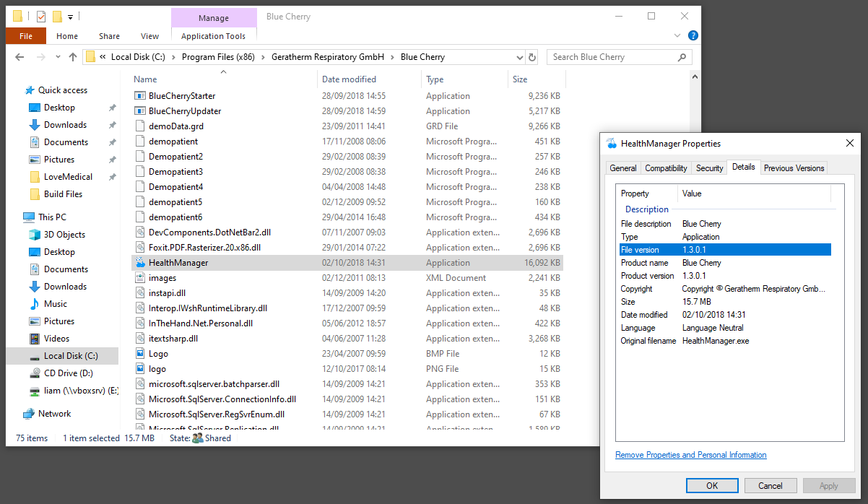Click the images XML document icon
Screen dimensions: 868x504
[x=141, y=278]
